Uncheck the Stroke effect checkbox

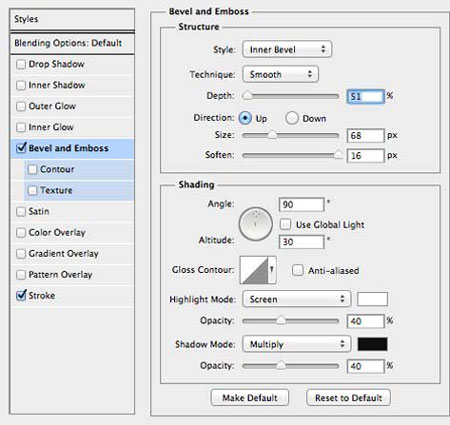click(x=21, y=295)
